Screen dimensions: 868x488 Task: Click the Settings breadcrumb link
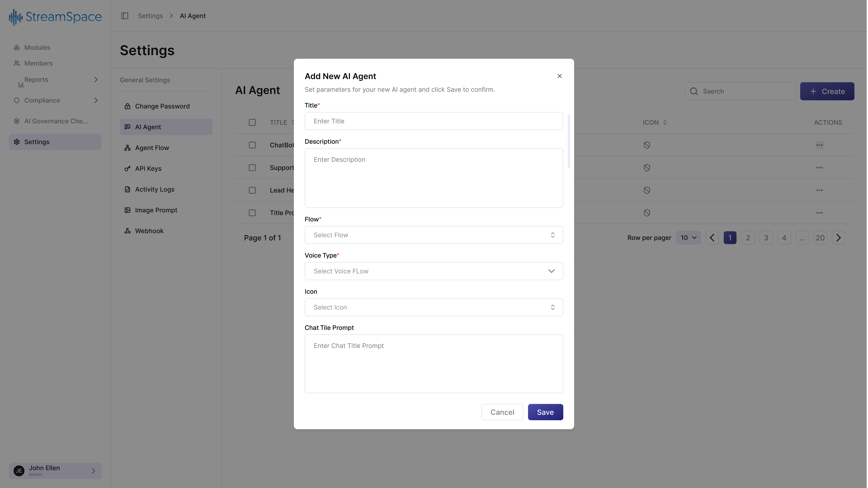(150, 16)
